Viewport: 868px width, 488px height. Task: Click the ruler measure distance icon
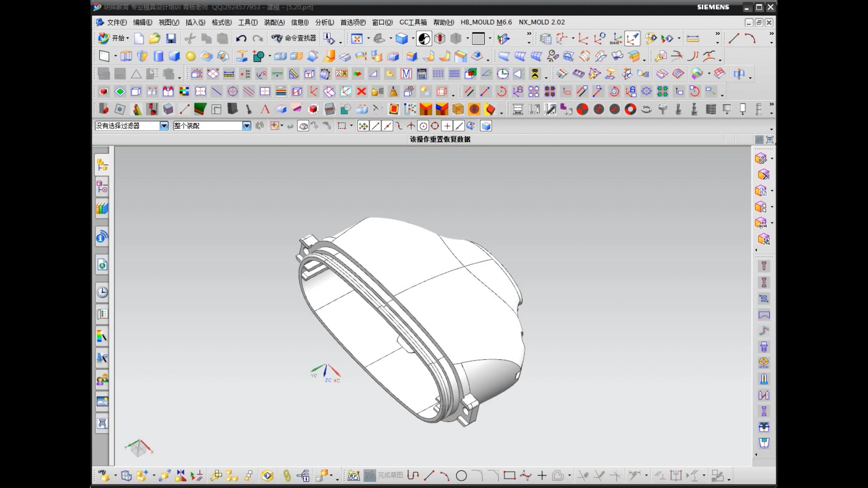point(693,38)
